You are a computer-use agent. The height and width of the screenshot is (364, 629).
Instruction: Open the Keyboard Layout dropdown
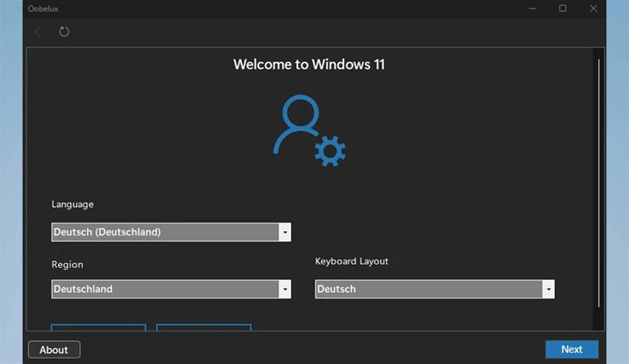435,289
